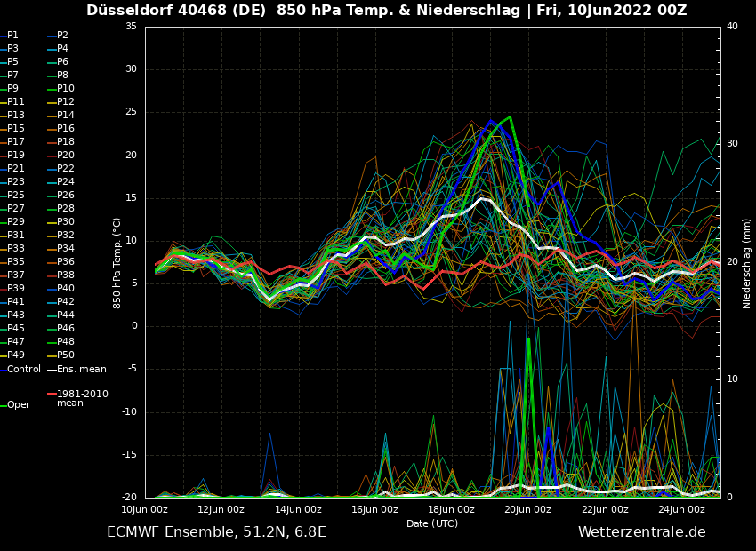Screen dimensions: 756x551
Task: Click the chart title with Düsseldorf 40468
Action: point(386,11)
